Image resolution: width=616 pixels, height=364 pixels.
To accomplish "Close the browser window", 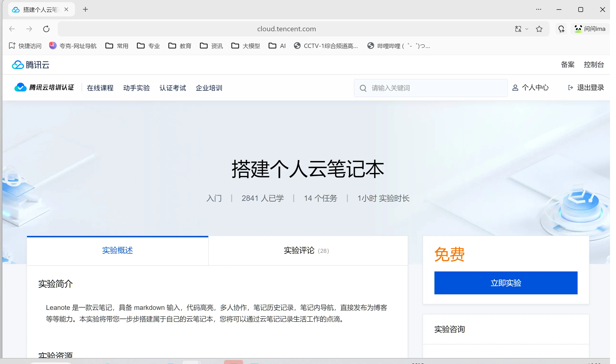I will click(602, 9).
